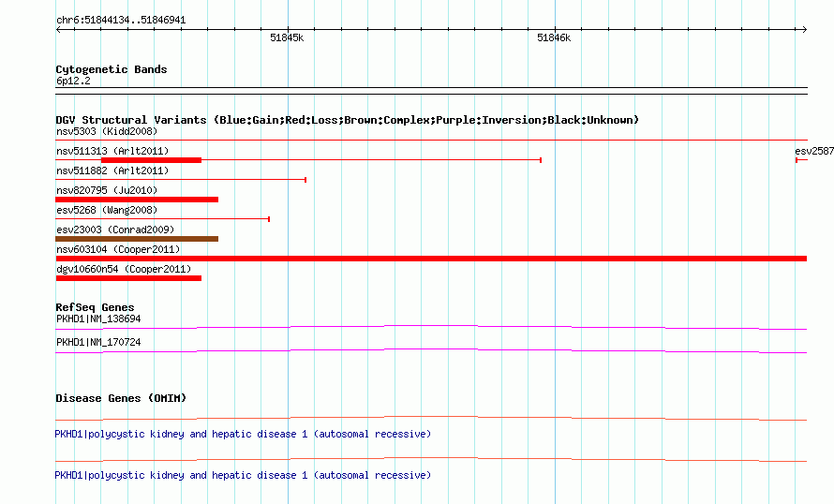Click the RefSeq Genes track title
Screen dimensions: 834x504
coord(95,307)
